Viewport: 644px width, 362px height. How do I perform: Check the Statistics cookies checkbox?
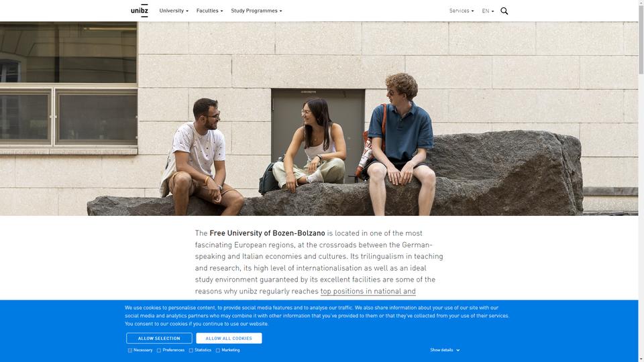tap(191, 351)
